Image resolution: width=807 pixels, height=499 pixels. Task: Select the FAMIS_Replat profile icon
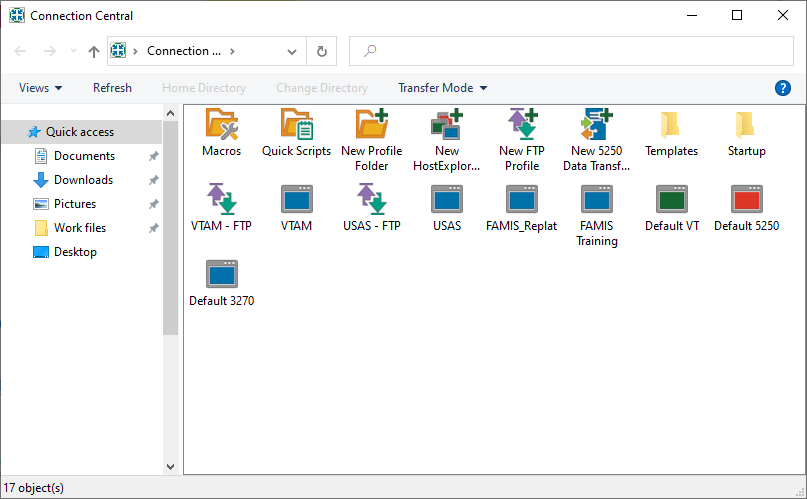pyautogui.click(x=522, y=199)
